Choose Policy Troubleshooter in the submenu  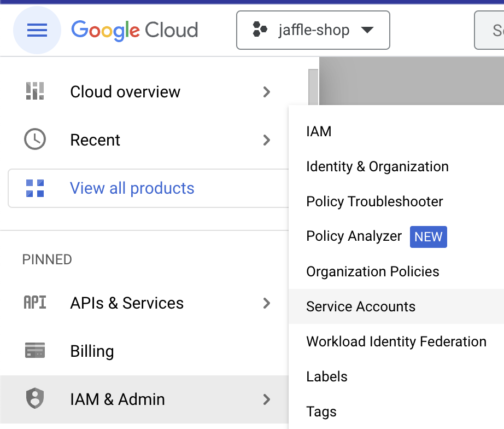click(x=374, y=201)
